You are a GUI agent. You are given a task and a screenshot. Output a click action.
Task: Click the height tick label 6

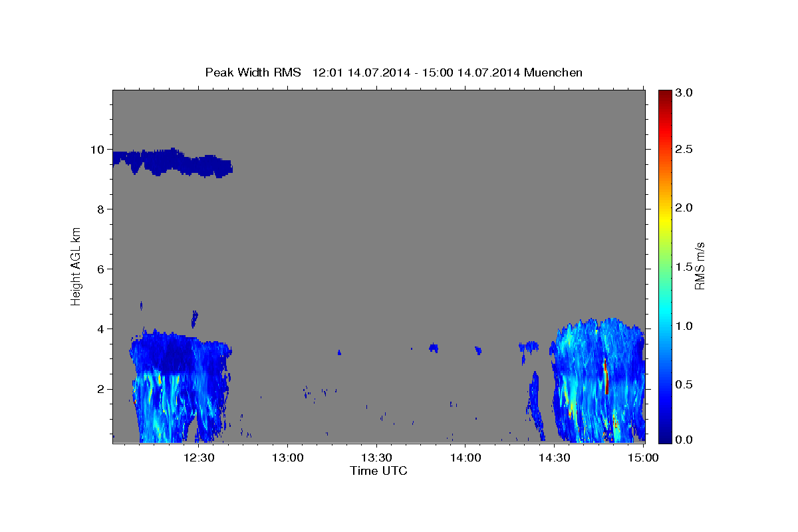click(x=101, y=269)
